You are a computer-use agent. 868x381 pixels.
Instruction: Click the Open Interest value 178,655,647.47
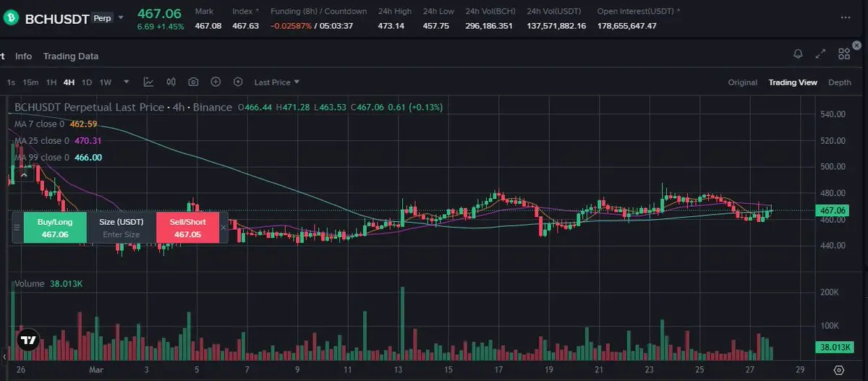click(627, 26)
